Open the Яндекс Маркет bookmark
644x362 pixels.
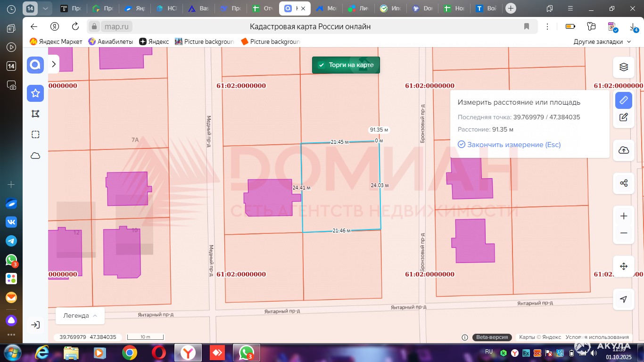coord(56,41)
